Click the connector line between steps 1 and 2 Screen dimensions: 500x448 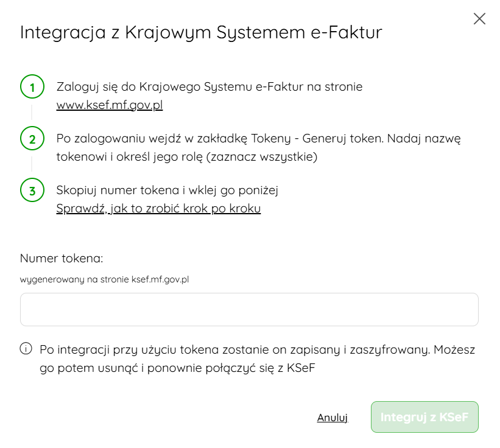click(x=32, y=112)
